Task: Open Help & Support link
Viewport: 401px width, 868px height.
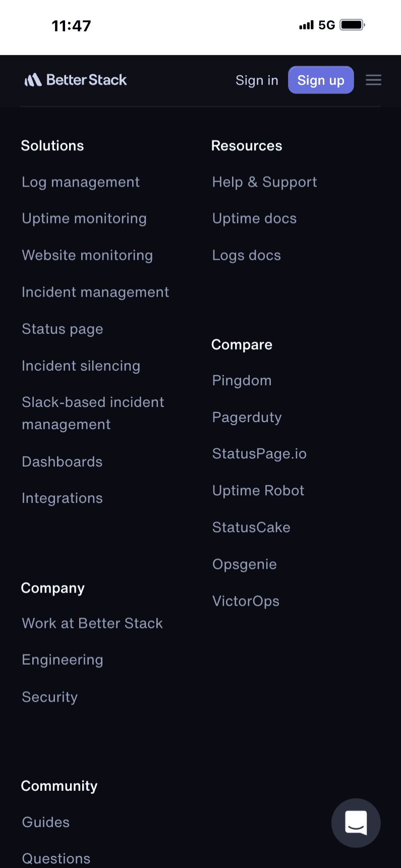Action: pyautogui.click(x=264, y=182)
